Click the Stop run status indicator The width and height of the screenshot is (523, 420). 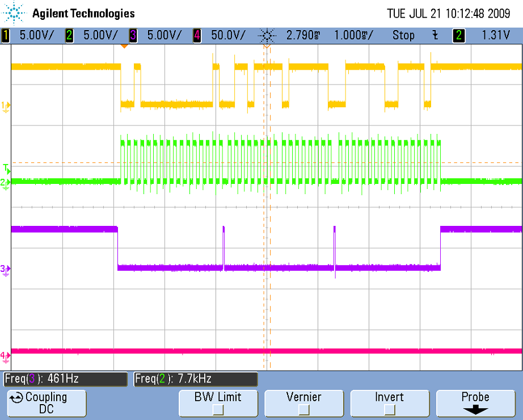click(403, 35)
